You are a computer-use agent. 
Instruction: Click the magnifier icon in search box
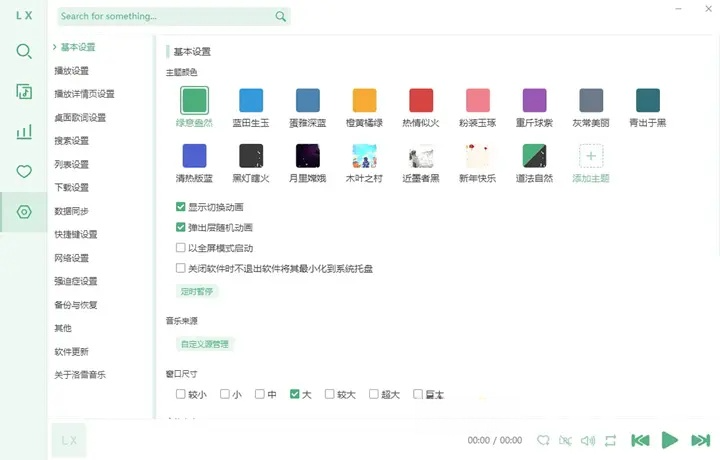click(281, 17)
